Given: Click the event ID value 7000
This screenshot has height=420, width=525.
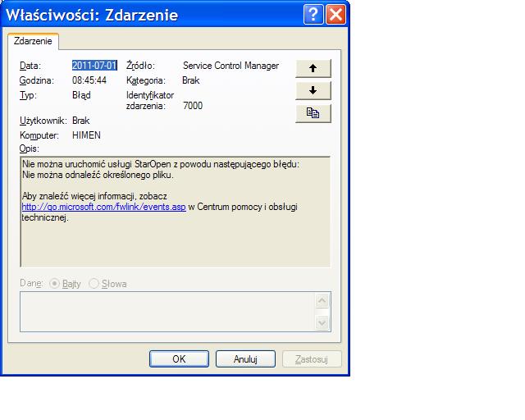Looking at the screenshot, I should point(193,106).
